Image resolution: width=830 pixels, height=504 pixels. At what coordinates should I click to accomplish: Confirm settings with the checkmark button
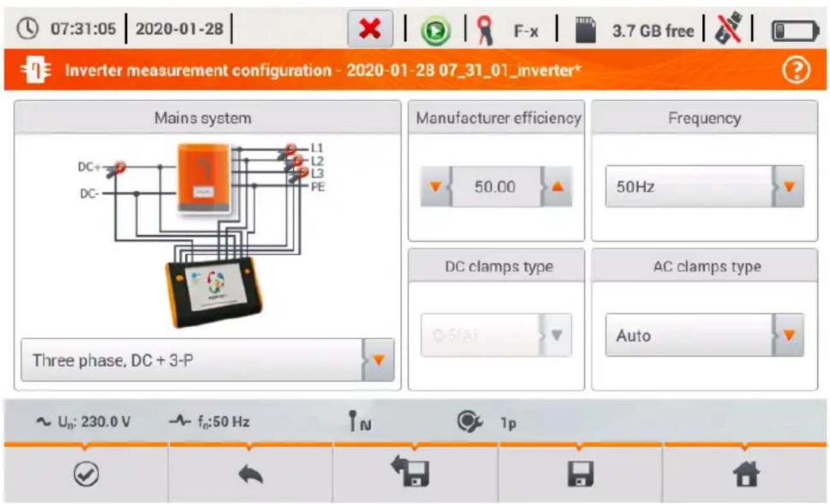[x=86, y=475]
